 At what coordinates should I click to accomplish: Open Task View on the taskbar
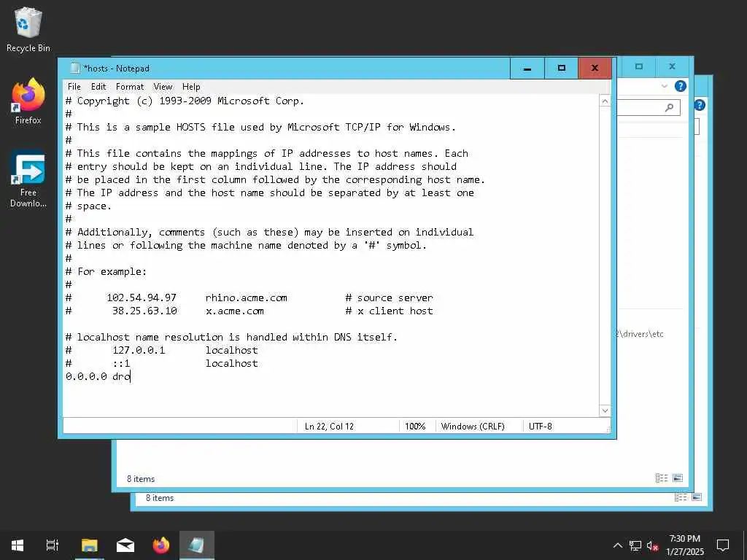(52, 545)
